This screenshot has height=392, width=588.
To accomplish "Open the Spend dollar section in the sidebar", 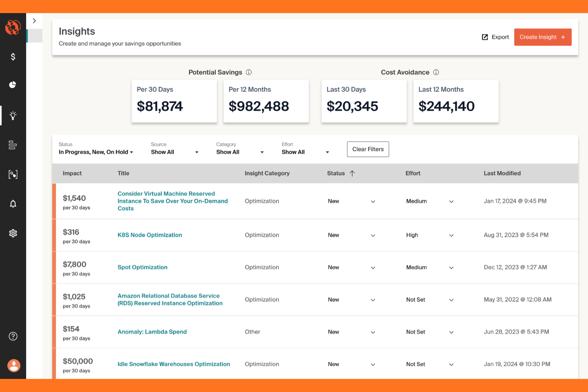I will [13, 56].
